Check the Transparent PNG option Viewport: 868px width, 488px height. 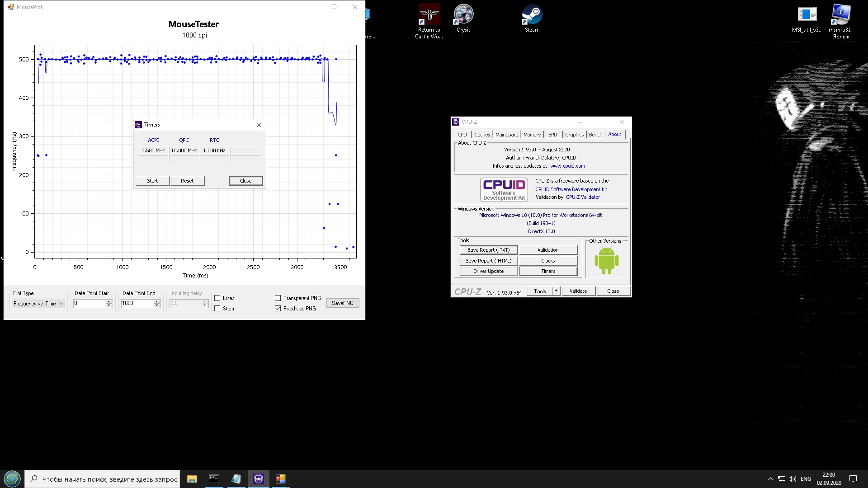pos(278,298)
